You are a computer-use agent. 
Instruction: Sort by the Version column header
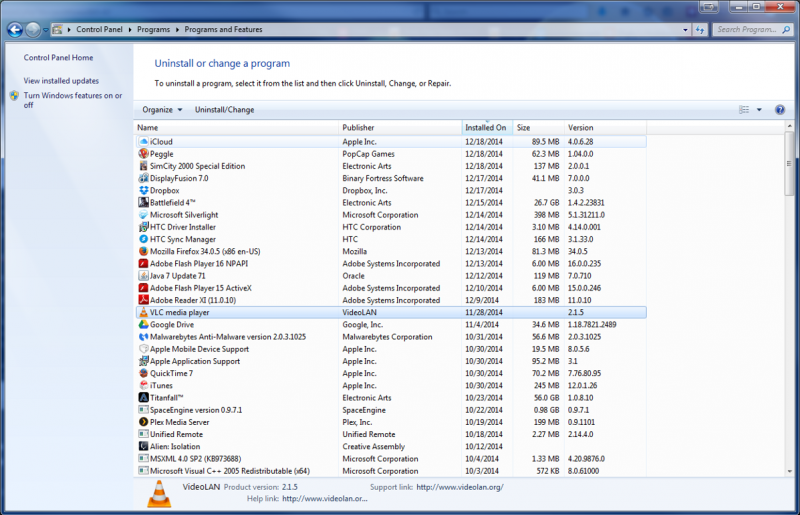tap(606, 128)
